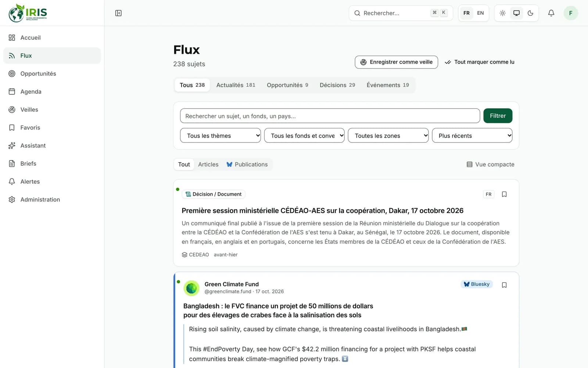Open Assistant in sidebar
This screenshot has width=588, height=368.
tap(52, 146)
